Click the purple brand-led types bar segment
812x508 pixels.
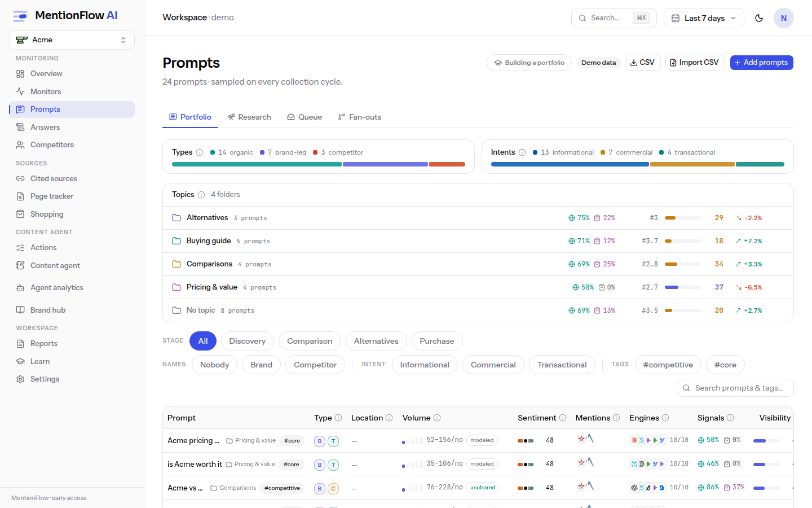pyautogui.click(x=385, y=164)
